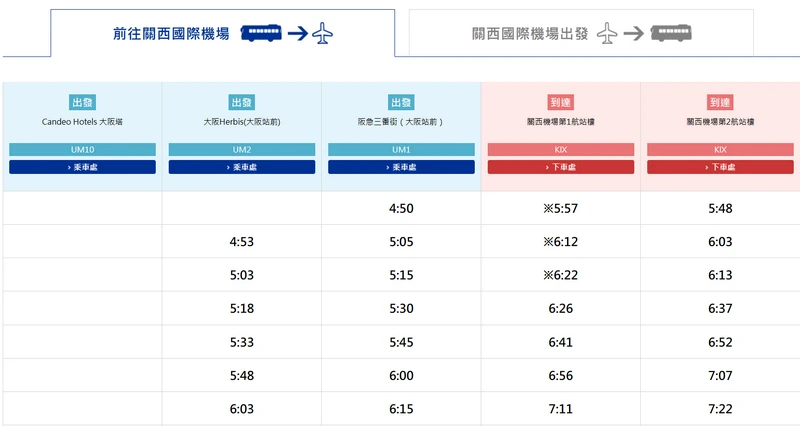Select the 5:03 Herbis departure cell
The image size is (800, 426).
(242, 275)
